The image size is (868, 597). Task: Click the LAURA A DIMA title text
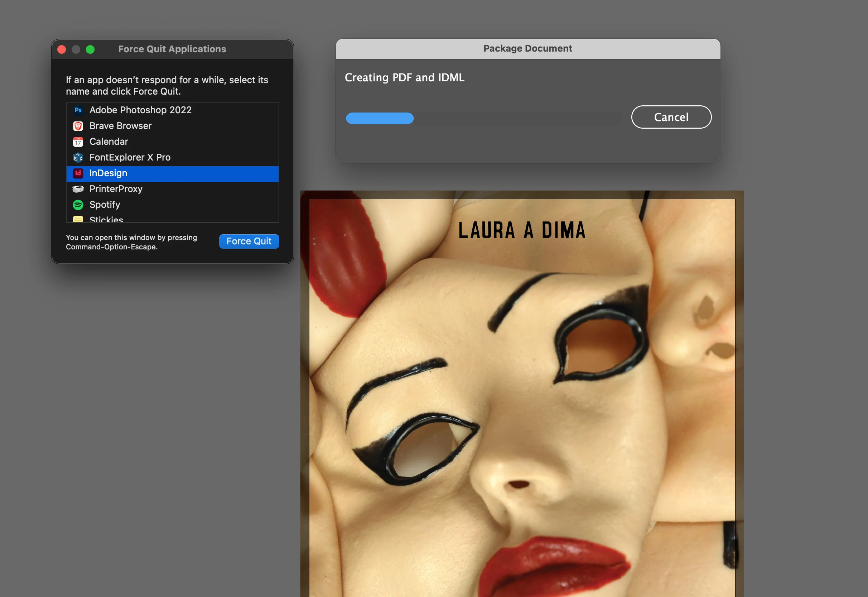(x=521, y=230)
